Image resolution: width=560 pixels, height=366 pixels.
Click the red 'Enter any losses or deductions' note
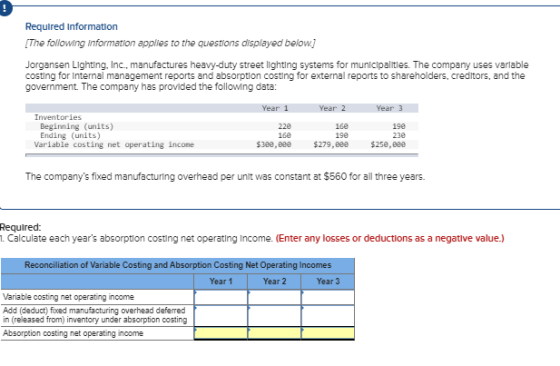click(390, 239)
